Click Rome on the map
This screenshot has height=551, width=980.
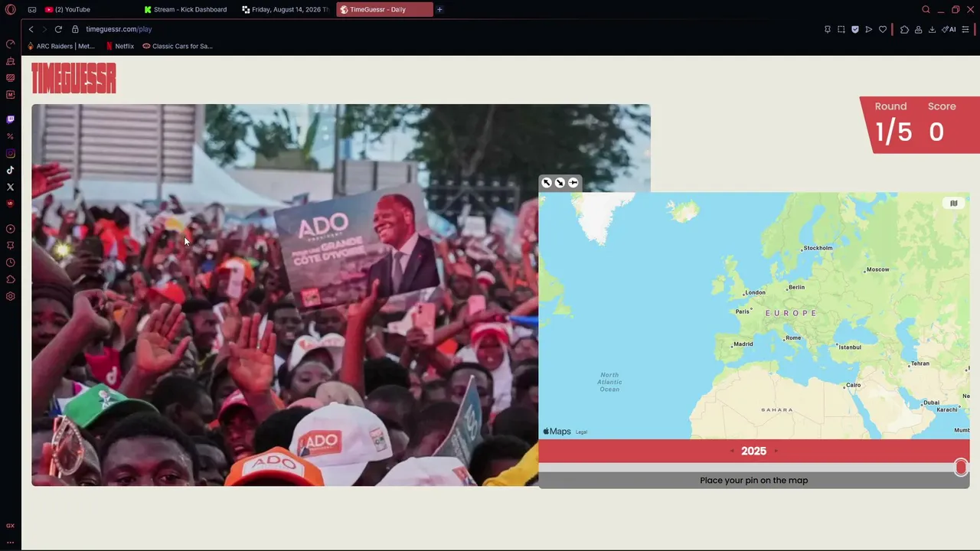point(793,337)
